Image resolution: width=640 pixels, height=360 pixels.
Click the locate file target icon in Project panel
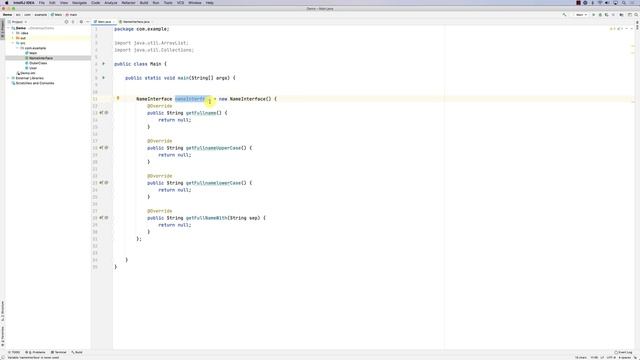66,22
